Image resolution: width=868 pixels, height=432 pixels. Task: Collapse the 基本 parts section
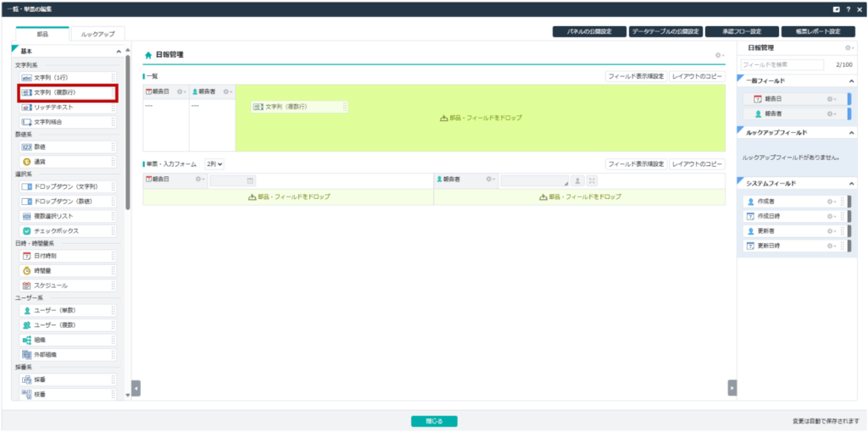point(118,52)
